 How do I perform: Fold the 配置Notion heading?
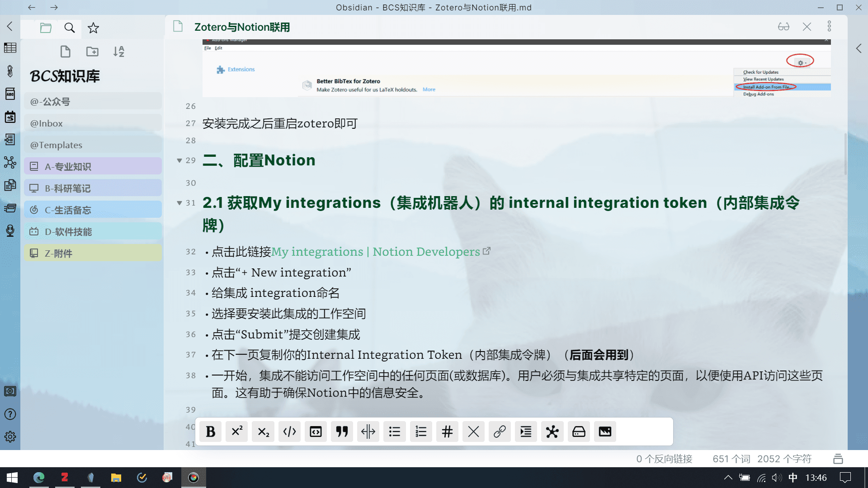[x=179, y=160]
